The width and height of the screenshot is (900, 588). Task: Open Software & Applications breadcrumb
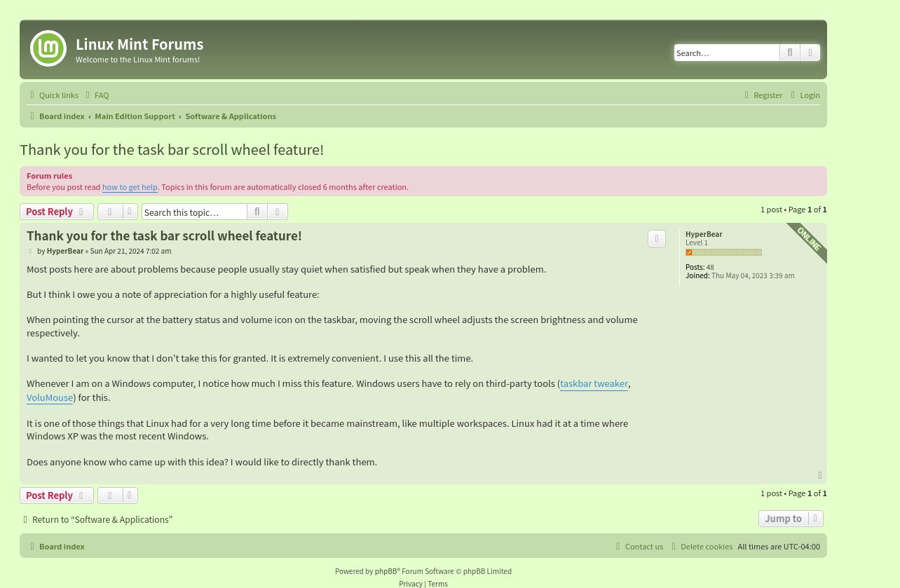pos(231,116)
